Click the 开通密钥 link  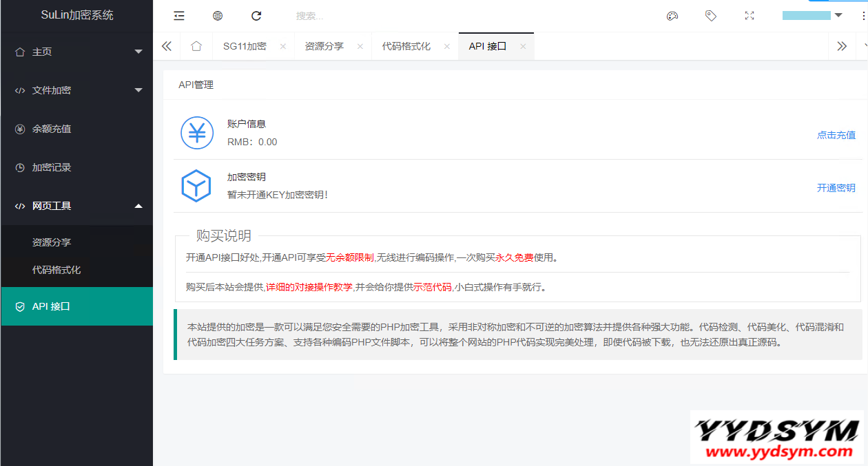(x=836, y=188)
